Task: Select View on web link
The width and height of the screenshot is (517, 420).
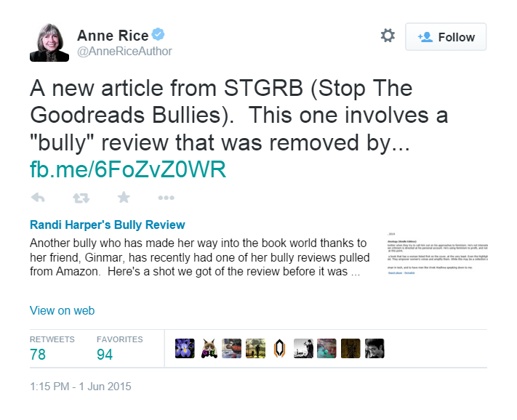Action: pyautogui.click(x=63, y=310)
